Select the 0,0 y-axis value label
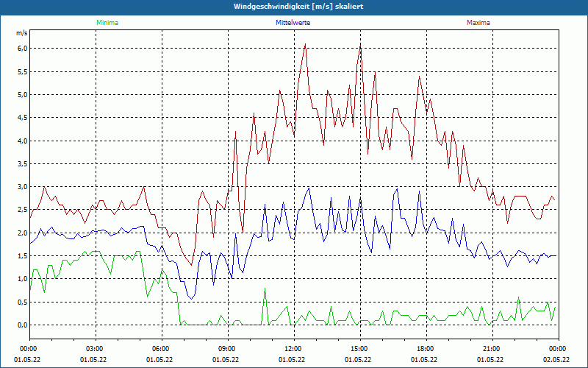The height and width of the screenshot is (368, 588). [21, 325]
